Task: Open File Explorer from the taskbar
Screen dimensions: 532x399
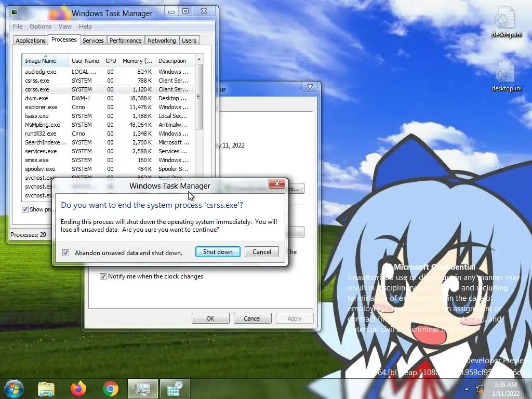Action: coord(46,389)
